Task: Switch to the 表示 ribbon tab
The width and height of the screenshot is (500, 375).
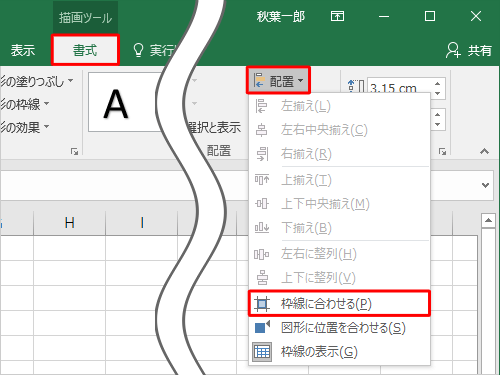Action: point(23,50)
